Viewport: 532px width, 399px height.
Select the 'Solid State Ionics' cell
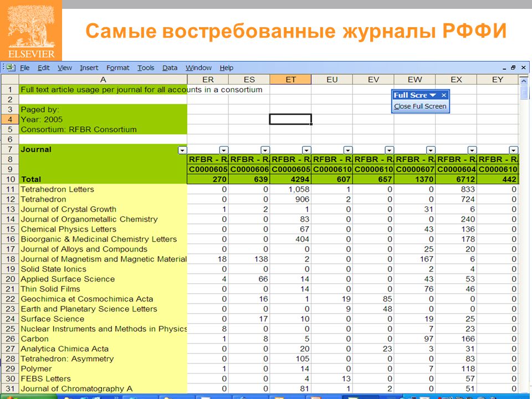pos(103,269)
